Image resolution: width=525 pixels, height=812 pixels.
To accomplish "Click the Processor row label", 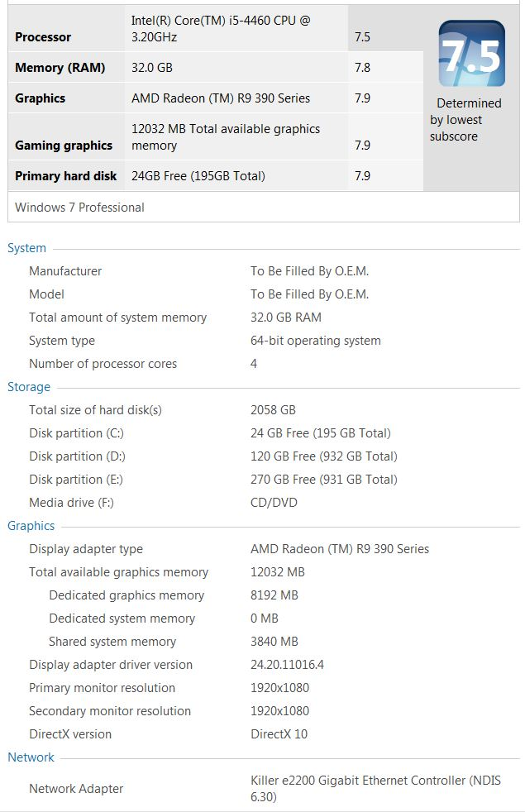I will (43, 37).
